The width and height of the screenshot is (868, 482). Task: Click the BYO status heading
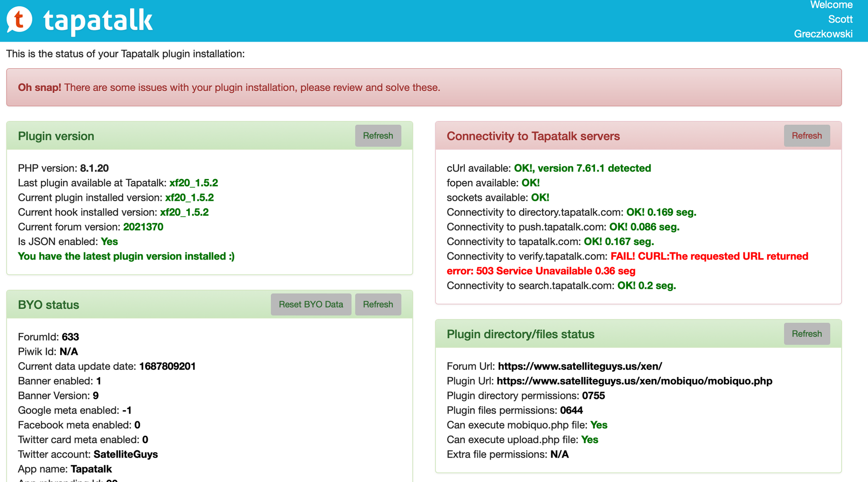point(48,305)
